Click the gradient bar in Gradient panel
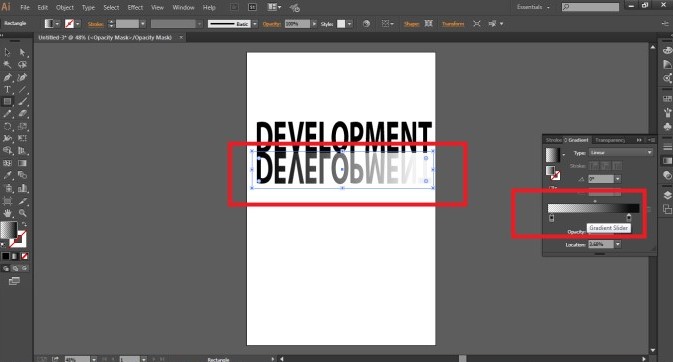673x362 pixels. (x=594, y=208)
